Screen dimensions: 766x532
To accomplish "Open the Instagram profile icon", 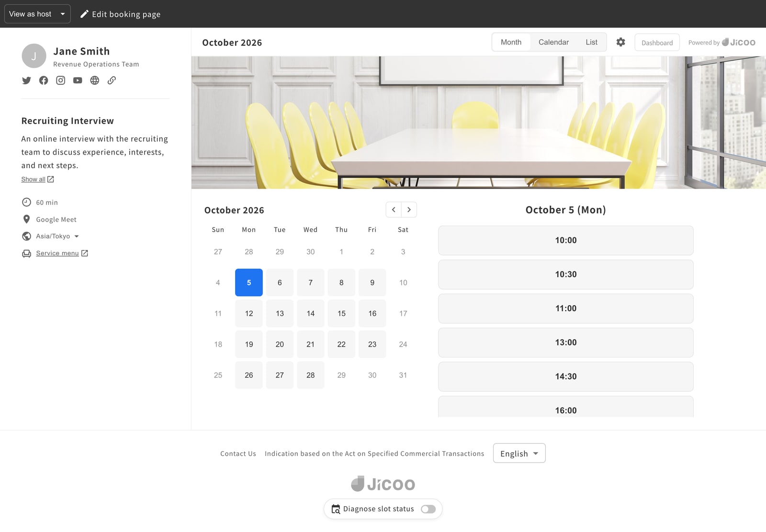I will pos(60,80).
